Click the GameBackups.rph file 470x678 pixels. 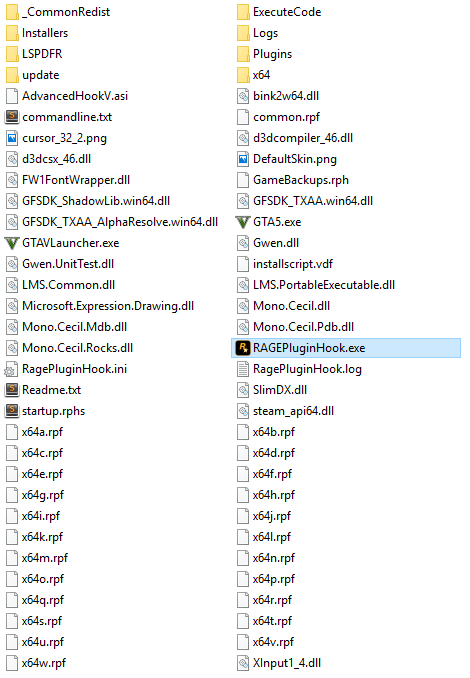293,180
